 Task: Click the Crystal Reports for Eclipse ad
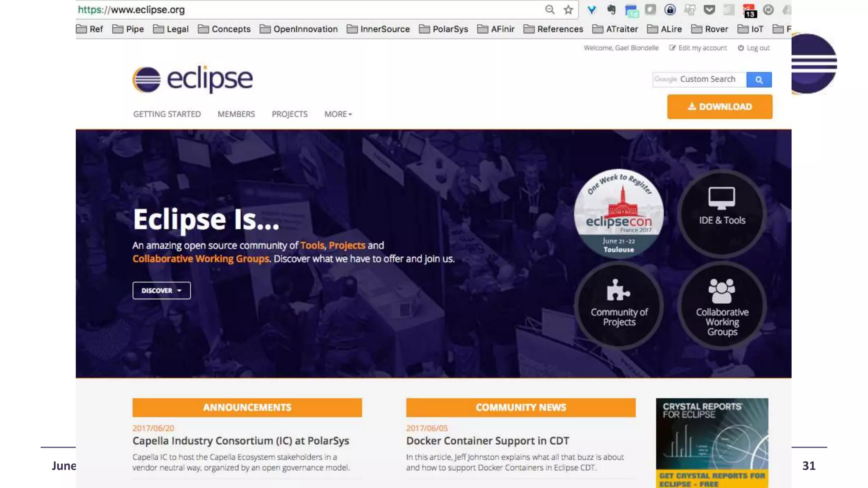pyautogui.click(x=712, y=443)
